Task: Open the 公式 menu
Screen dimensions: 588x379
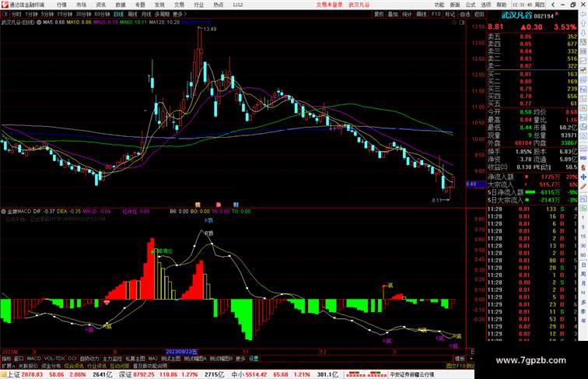Action: pyautogui.click(x=471, y=5)
